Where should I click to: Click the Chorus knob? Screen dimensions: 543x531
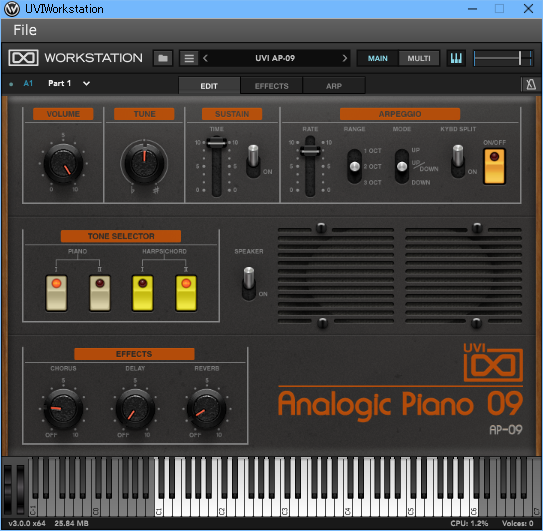click(x=63, y=409)
